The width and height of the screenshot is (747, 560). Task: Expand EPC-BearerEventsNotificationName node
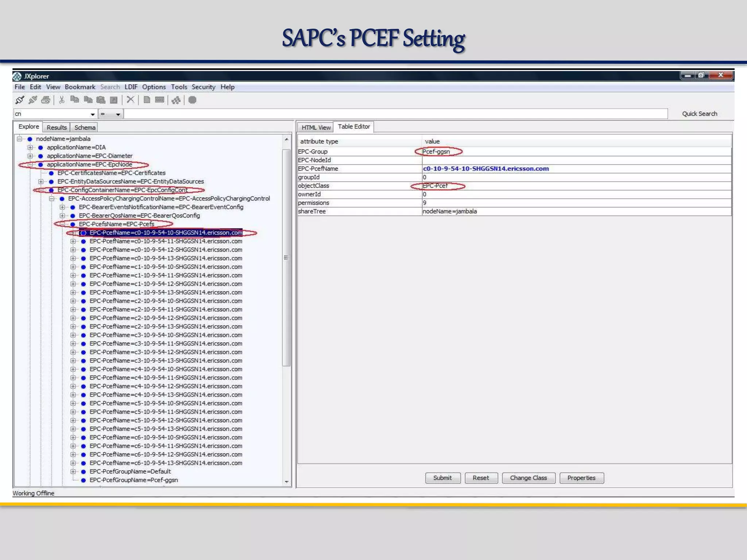click(x=62, y=207)
